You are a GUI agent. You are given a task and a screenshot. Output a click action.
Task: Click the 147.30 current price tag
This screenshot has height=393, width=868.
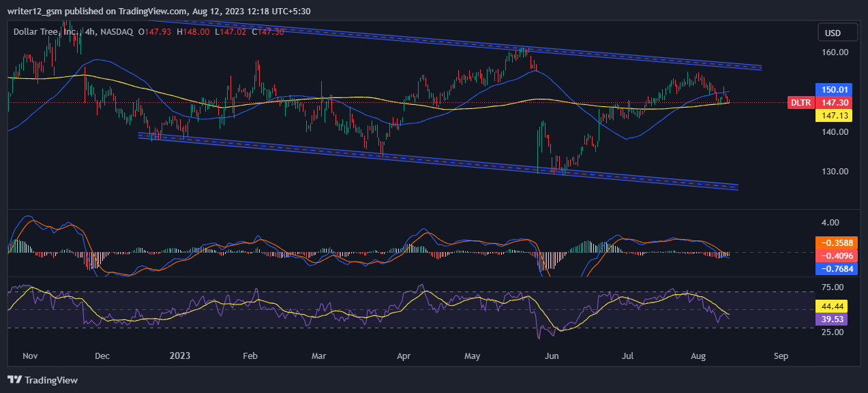pos(834,102)
